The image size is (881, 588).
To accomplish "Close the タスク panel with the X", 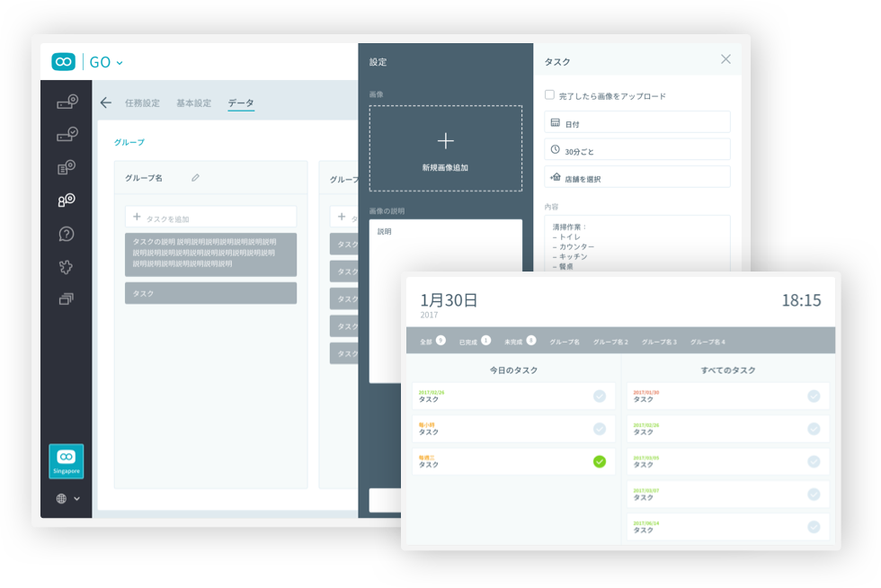I will click(725, 59).
